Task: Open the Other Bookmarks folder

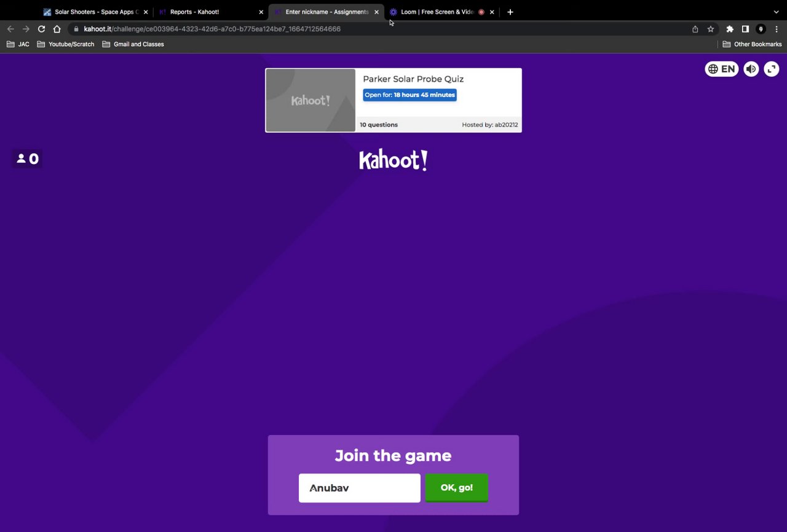Action: pyautogui.click(x=752, y=44)
